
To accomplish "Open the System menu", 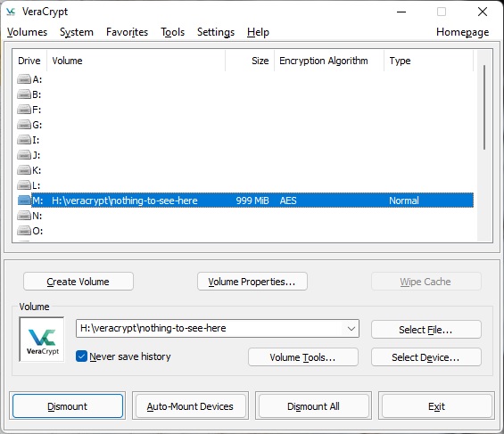I will [x=77, y=32].
